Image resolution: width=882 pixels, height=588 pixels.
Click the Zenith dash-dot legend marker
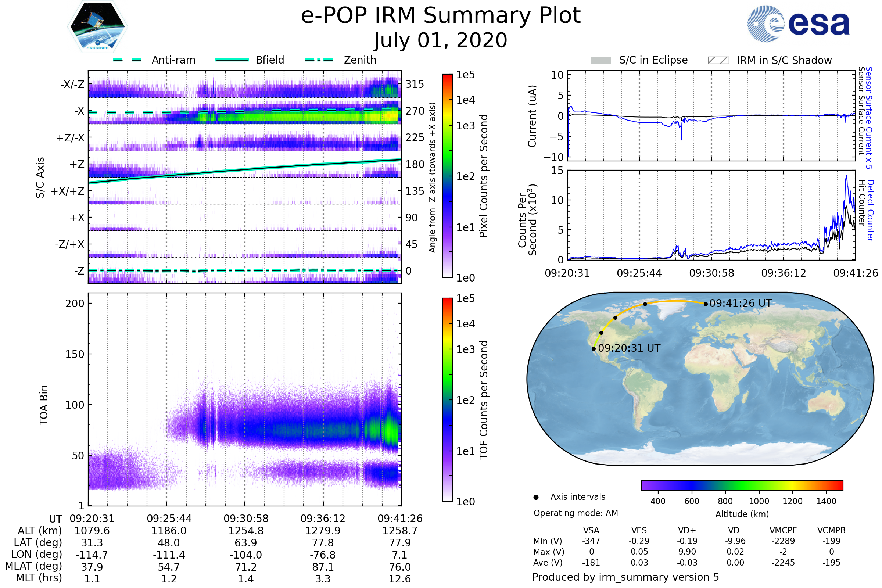(x=319, y=60)
